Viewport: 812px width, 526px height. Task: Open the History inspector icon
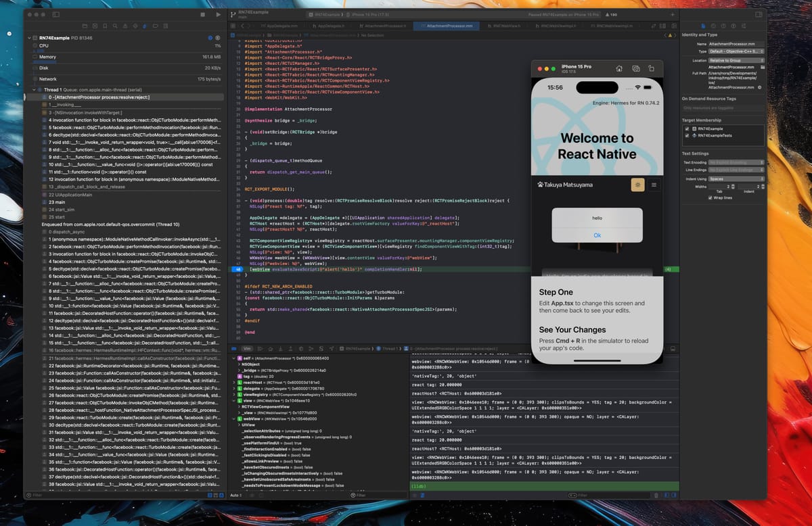coord(713,26)
